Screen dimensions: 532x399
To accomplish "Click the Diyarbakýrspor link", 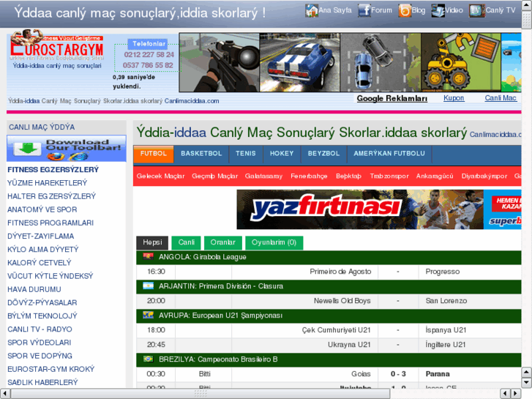I will click(484, 176).
